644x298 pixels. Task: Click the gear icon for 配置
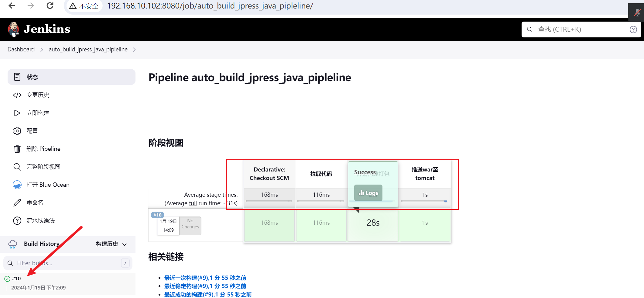pos(17,131)
